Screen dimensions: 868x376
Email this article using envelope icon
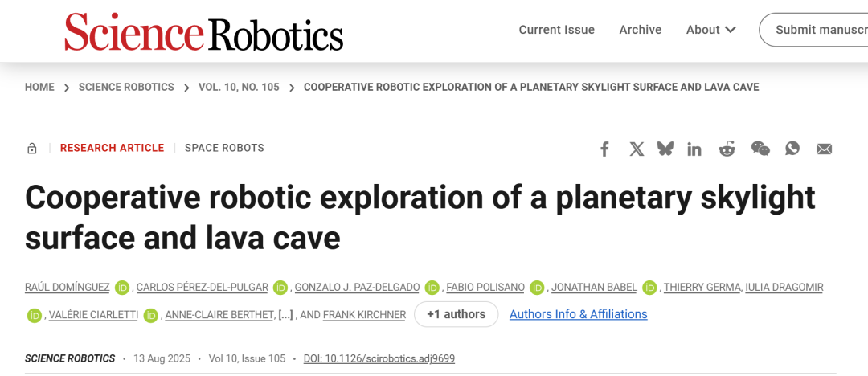click(824, 149)
